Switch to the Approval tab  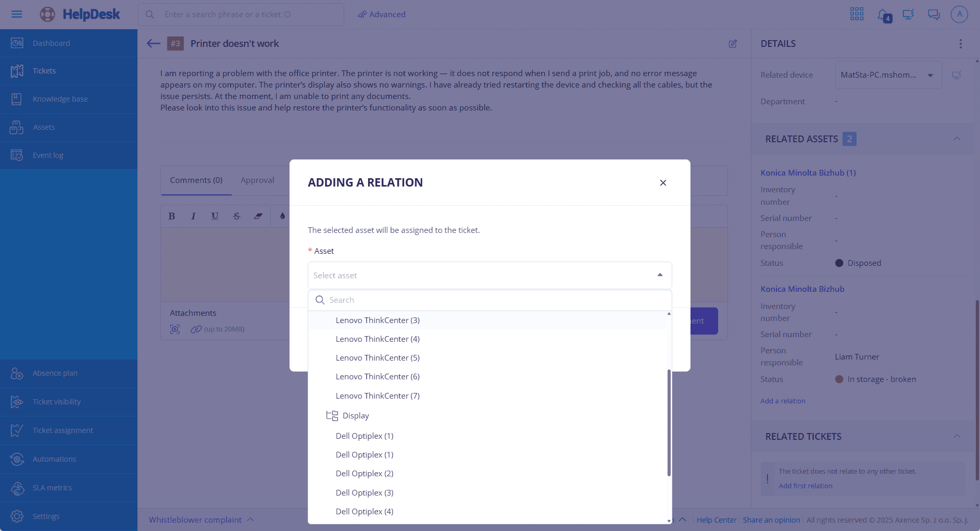[257, 180]
